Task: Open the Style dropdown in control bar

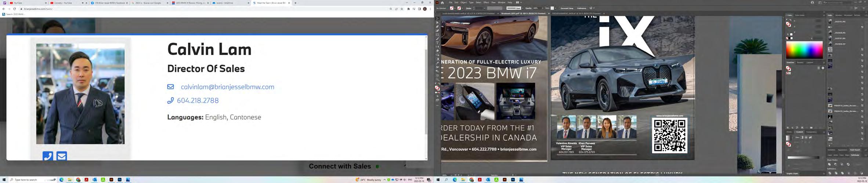Action: tap(556, 8)
